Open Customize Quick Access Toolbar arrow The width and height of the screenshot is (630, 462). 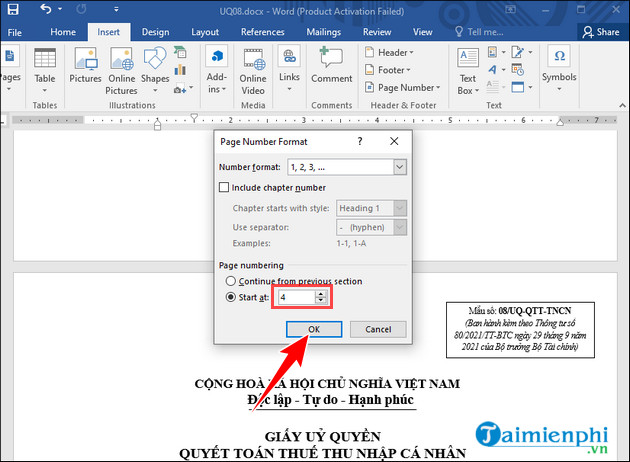pos(116,9)
